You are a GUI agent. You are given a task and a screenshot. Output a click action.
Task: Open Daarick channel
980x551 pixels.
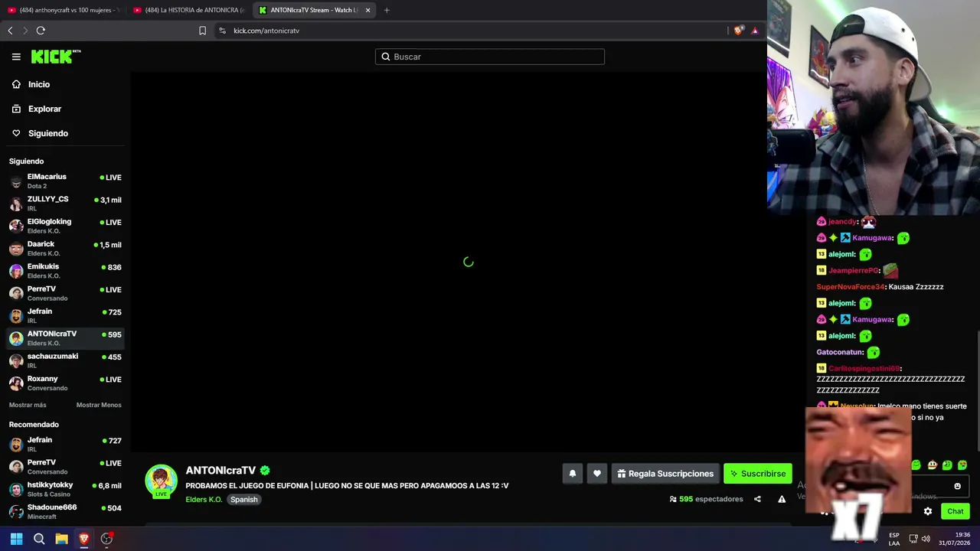point(65,248)
